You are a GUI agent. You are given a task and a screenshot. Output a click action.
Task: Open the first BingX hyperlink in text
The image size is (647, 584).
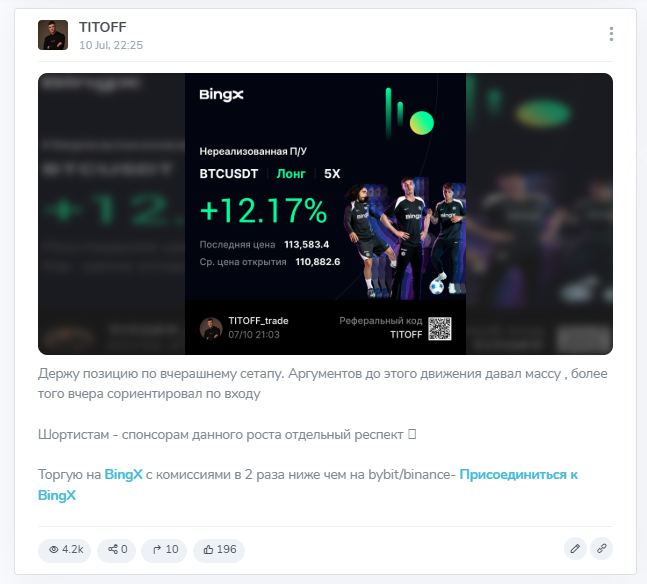coord(123,475)
